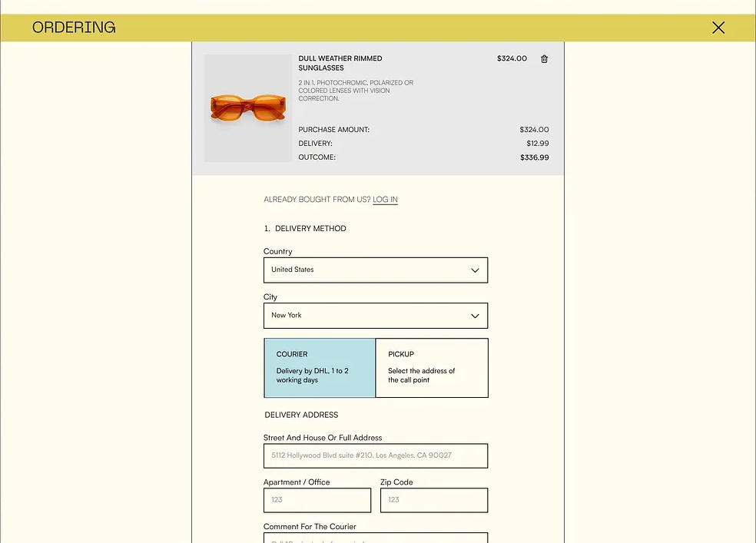The width and height of the screenshot is (756, 543).
Task: Select the Courier delivery option
Action: 320,368
